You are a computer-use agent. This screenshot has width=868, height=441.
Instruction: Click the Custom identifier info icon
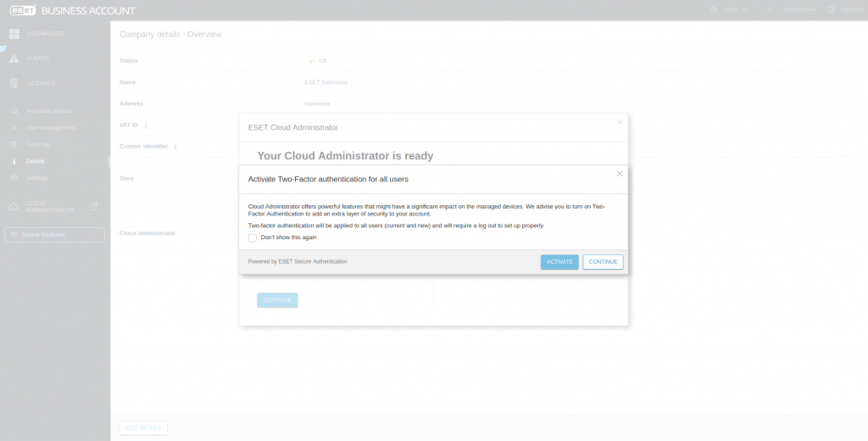coord(175,147)
